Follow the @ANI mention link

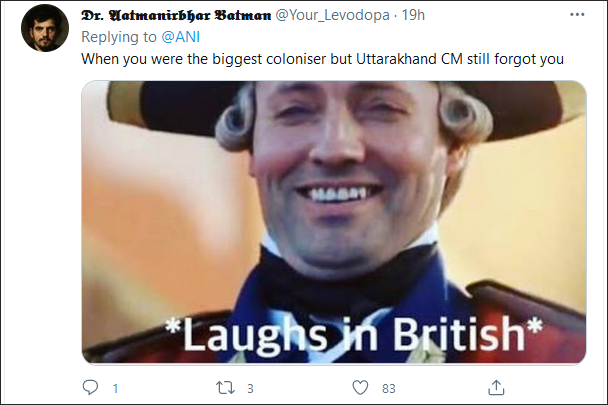[181, 37]
